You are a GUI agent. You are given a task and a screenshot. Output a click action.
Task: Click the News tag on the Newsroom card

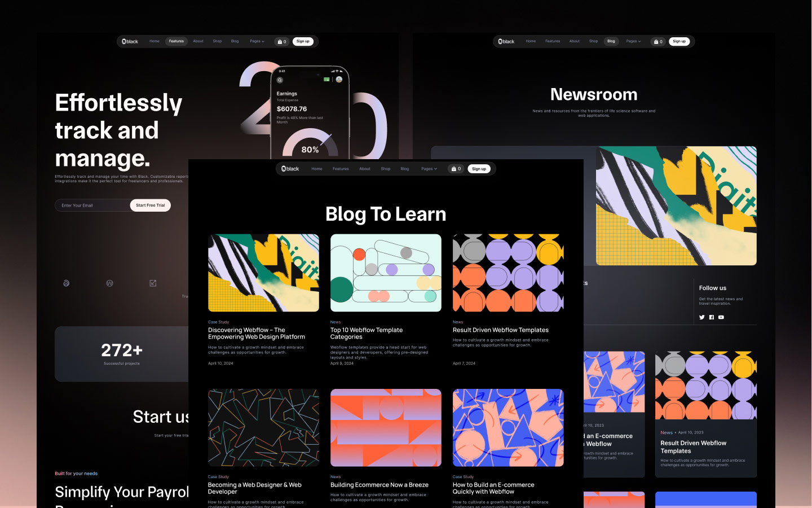coord(667,433)
